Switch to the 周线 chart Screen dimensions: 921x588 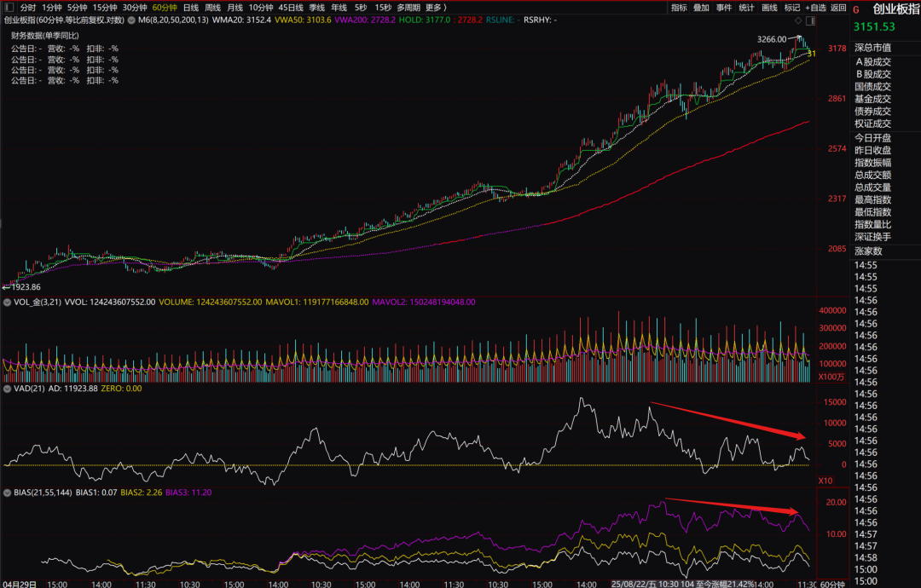(212, 8)
